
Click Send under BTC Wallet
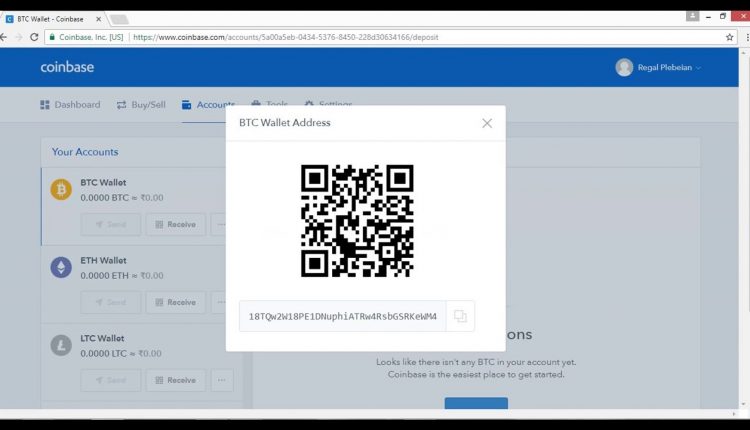(x=110, y=224)
